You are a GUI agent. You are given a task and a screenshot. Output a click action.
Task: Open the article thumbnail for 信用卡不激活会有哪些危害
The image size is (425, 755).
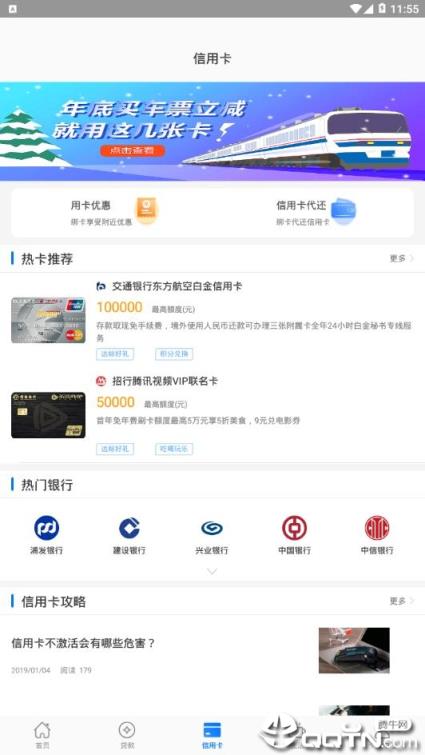[x=354, y=650]
